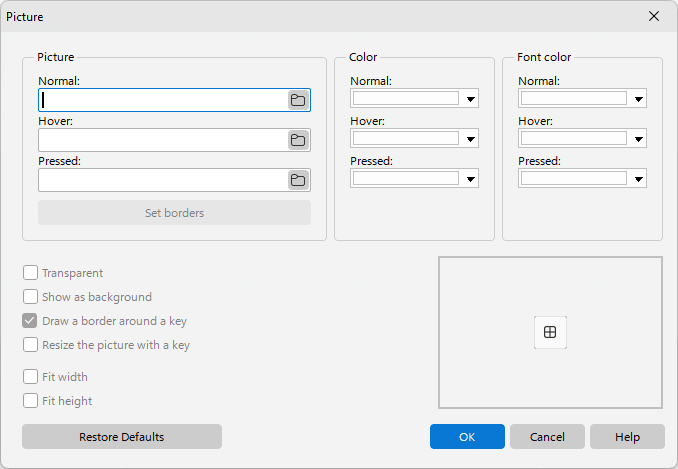Focus the Hover picture path field
678x469 pixels.
(163, 140)
